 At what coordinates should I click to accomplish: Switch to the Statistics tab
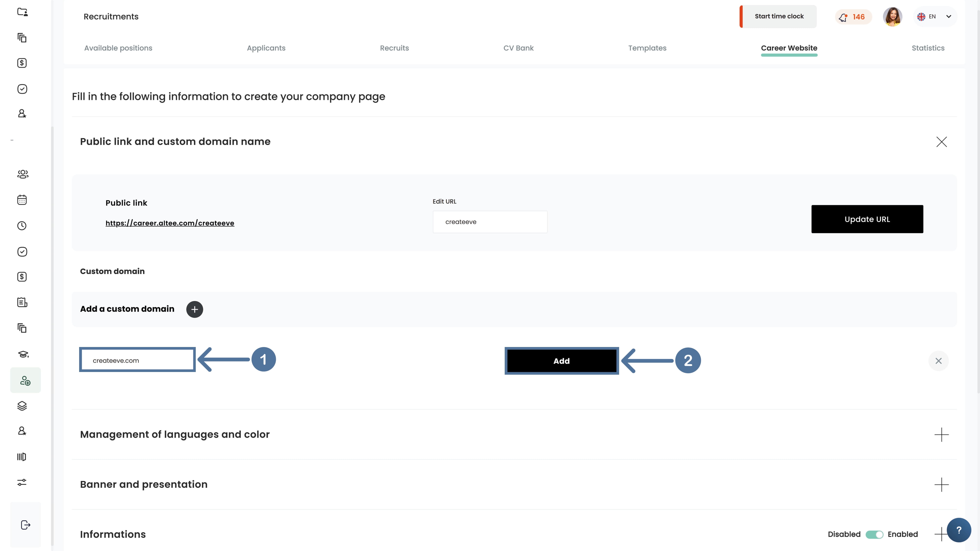click(928, 48)
